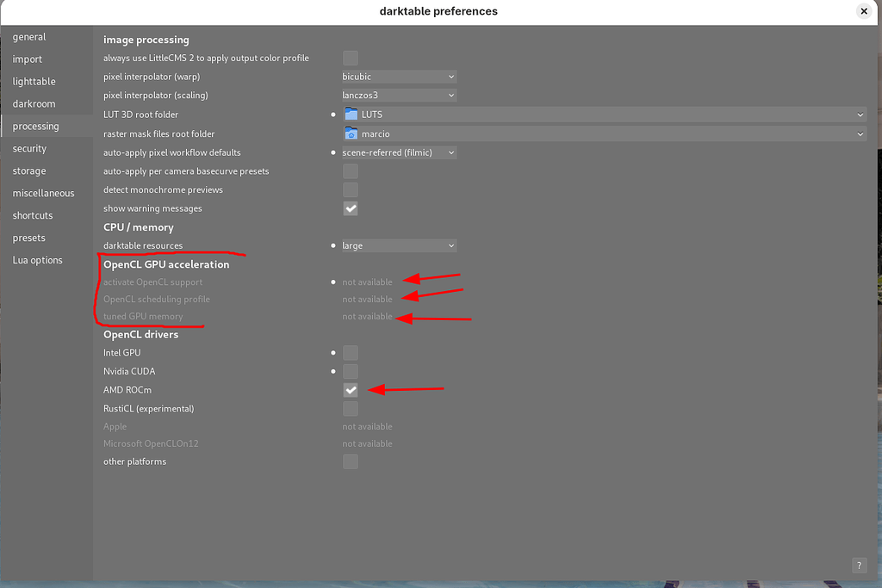Click the help question mark icon

coord(859,566)
